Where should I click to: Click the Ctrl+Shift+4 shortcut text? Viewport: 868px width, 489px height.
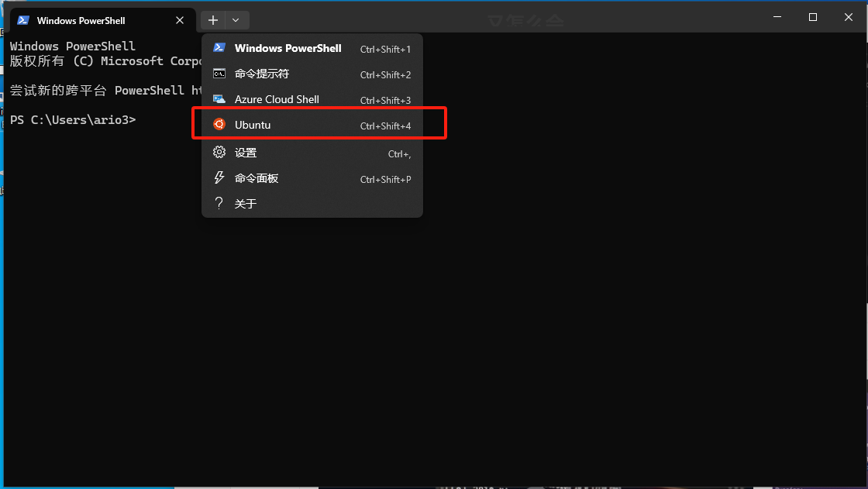tap(385, 126)
